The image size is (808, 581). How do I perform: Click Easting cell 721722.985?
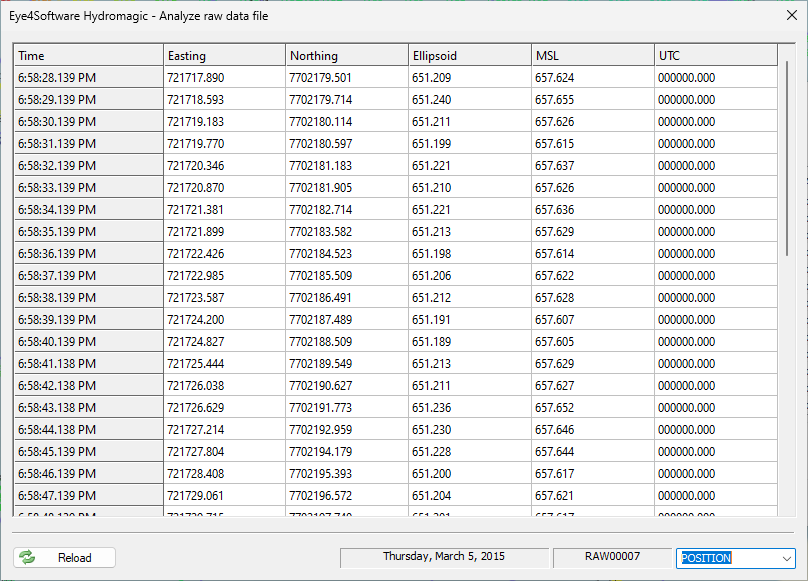pos(224,275)
